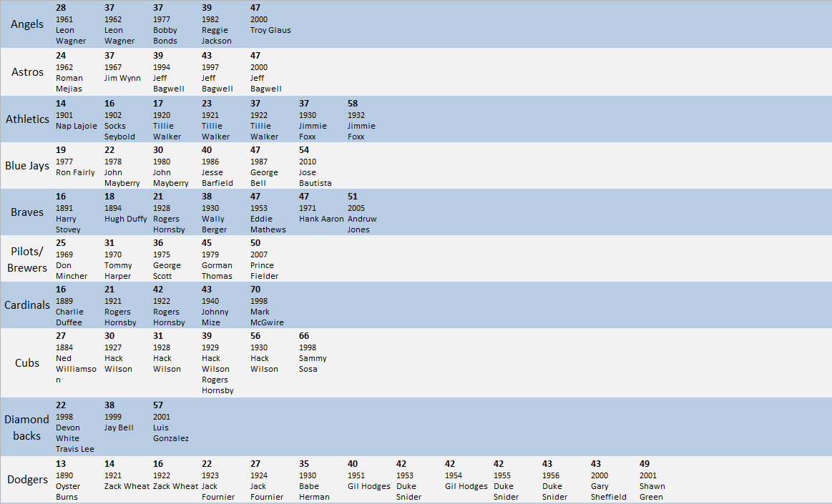Select the 2005 Andruw Jones cell
Image resolution: width=832 pixels, height=504 pixels.
point(362,213)
